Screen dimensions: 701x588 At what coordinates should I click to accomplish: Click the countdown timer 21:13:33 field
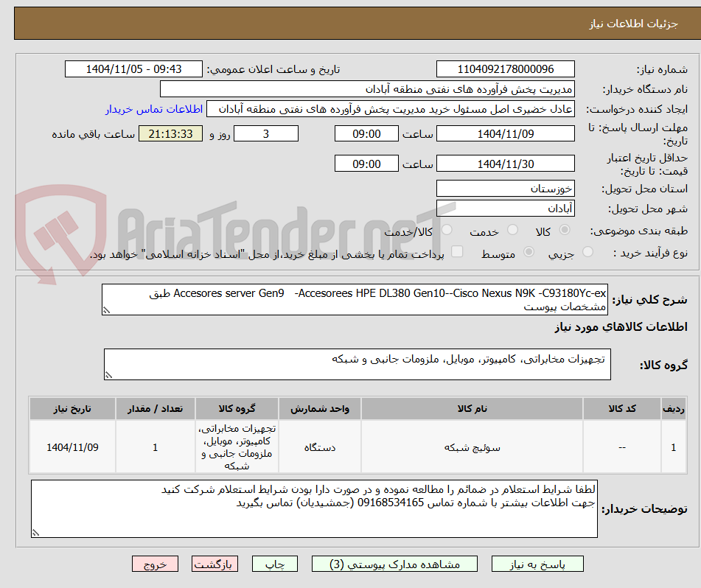170,133
